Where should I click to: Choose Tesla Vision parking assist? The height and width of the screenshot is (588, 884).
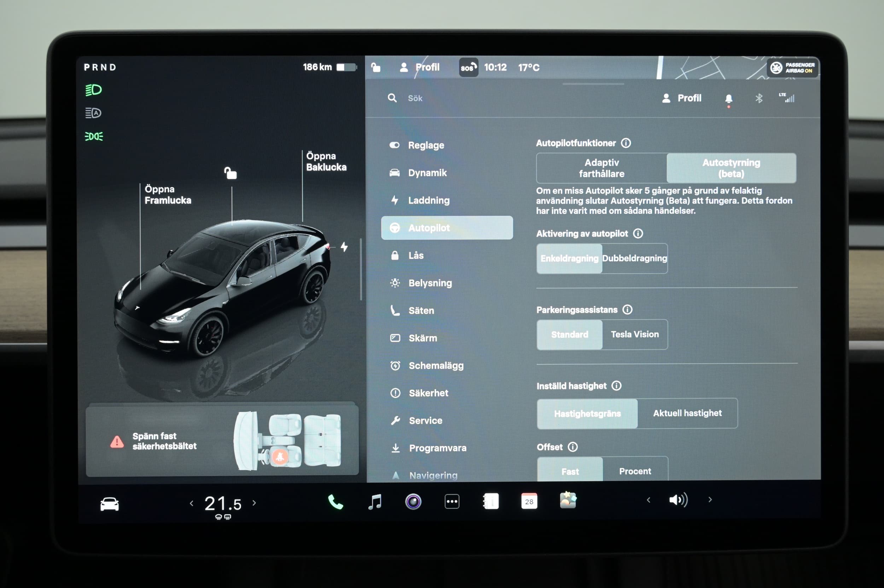pyautogui.click(x=635, y=334)
